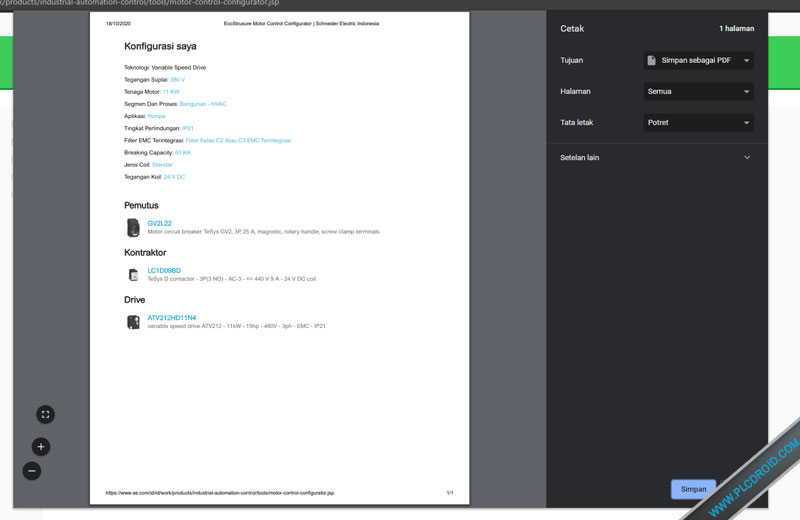Screen dimensions: 800x520
Task: Click the Pemutus section heading
Action: click(141, 205)
